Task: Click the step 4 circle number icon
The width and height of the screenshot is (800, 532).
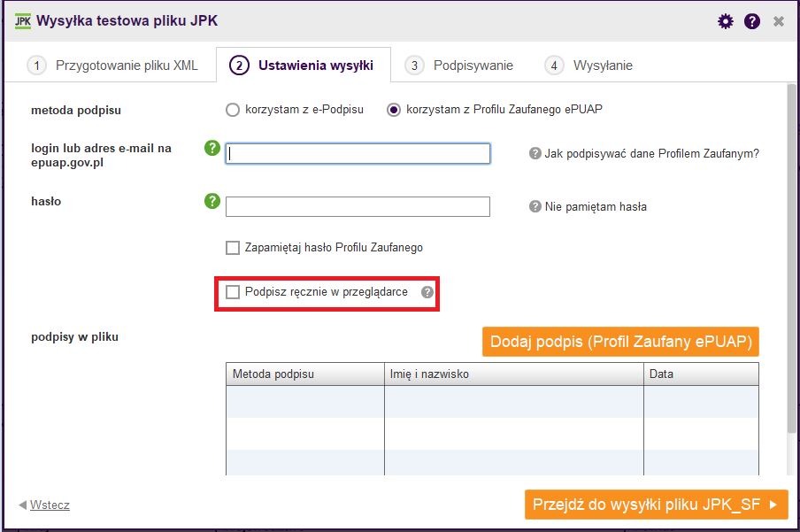Action: coord(554,66)
